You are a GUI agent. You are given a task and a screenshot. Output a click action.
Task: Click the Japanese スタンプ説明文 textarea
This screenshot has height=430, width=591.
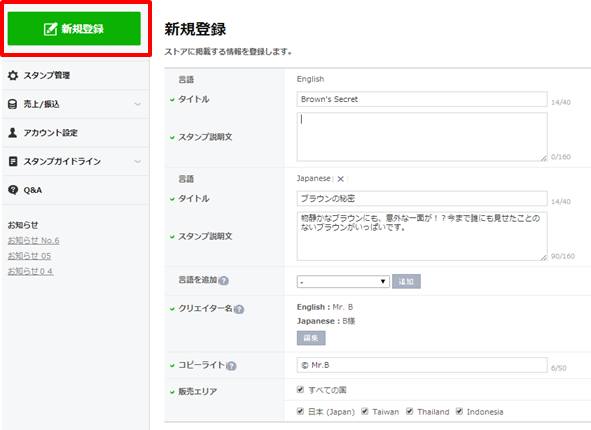pos(422,236)
